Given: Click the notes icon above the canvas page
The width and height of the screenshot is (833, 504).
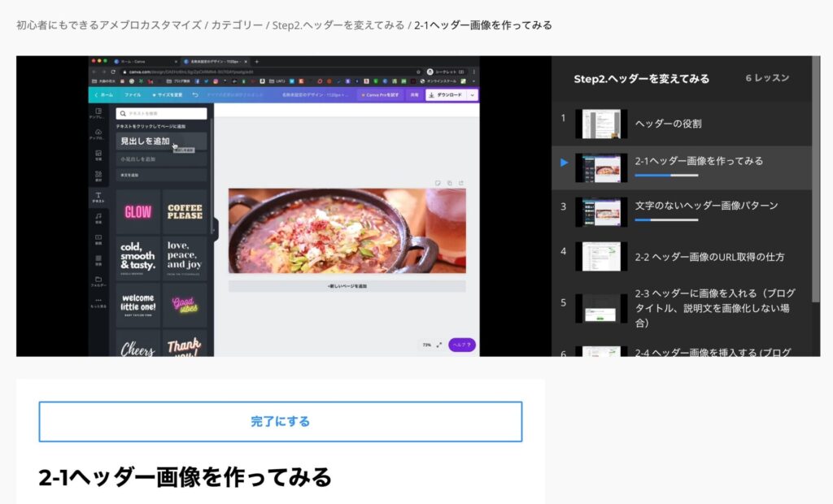Looking at the screenshot, I should [x=438, y=183].
